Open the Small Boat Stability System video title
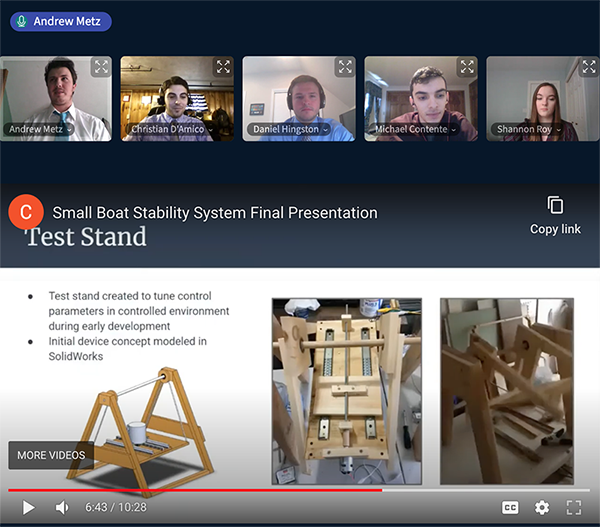Viewport: 600px width, 527px height. [215, 212]
